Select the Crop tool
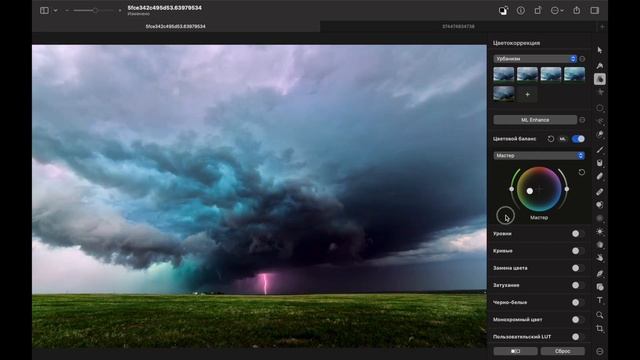The image size is (640, 360). coord(600,329)
